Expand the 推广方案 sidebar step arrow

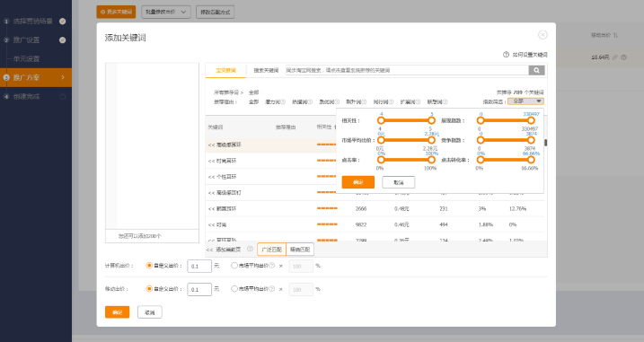(63, 77)
